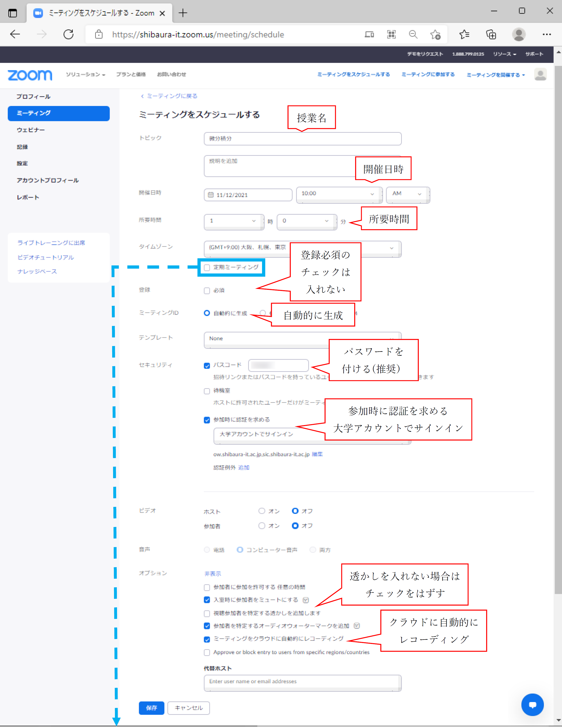Viewport: 562px width, 728px height.
Task: Open the browser profile avatar
Action: [x=519, y=34]
